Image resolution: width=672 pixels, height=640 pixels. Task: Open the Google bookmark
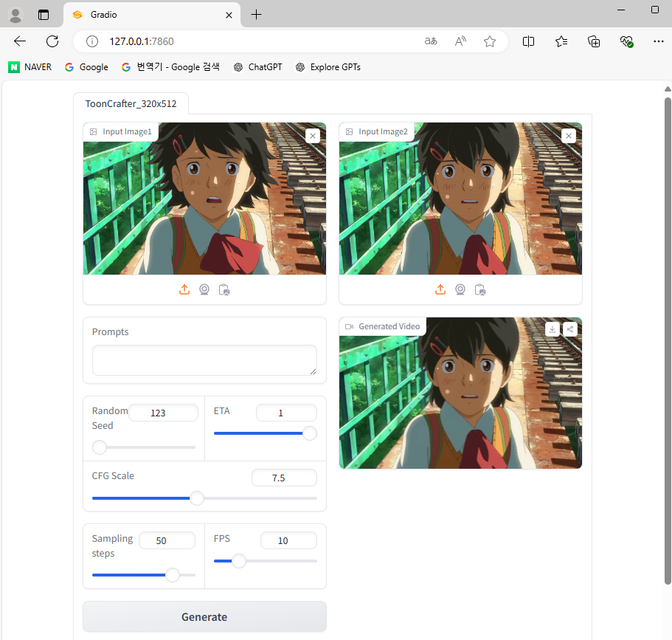(86, 67)
